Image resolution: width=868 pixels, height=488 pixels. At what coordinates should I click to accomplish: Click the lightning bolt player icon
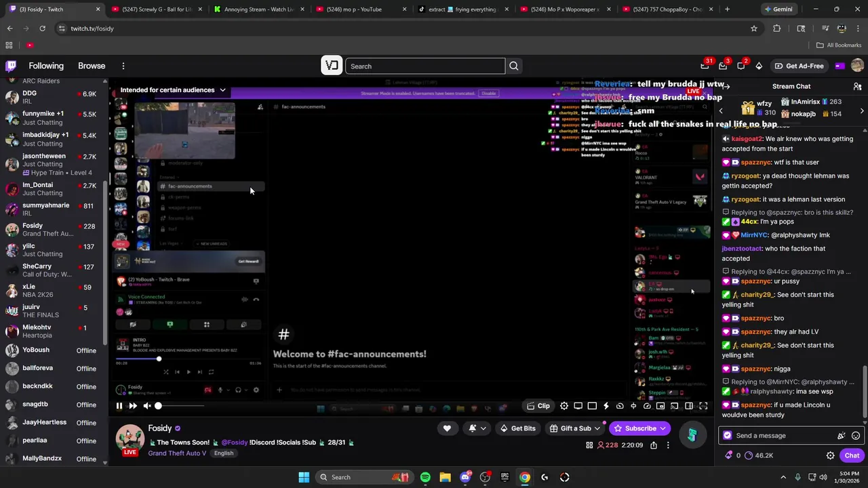[606, 406]
